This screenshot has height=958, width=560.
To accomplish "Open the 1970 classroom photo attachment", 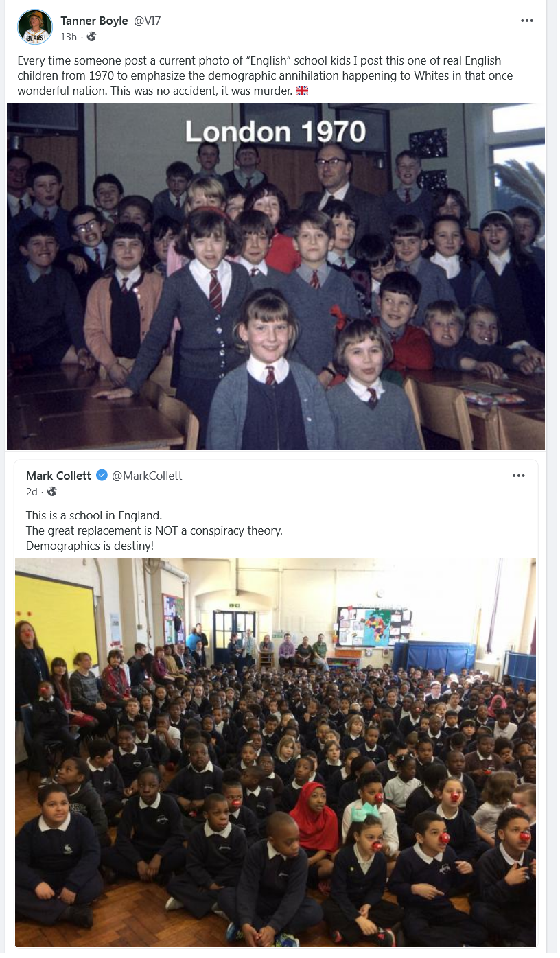I will (276, 277).
